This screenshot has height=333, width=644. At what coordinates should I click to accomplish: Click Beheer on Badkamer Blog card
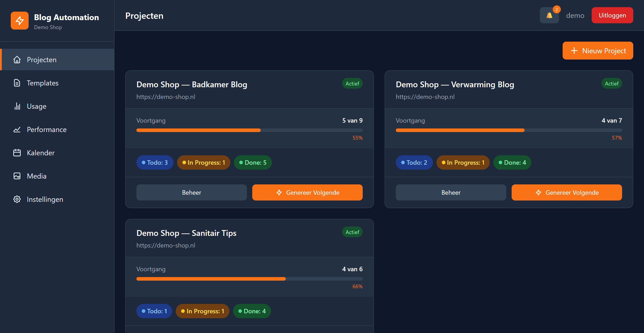tap(191, 192)
